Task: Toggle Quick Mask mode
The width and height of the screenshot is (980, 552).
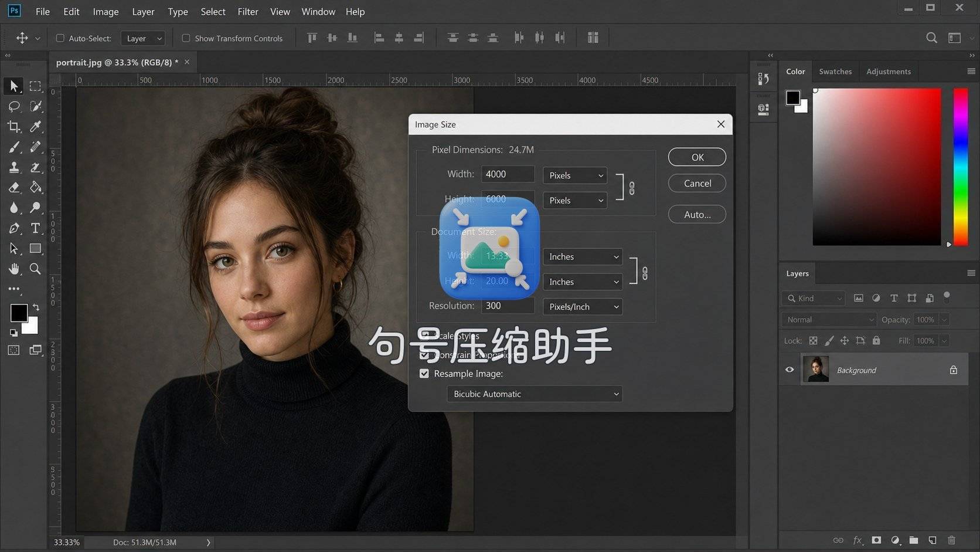Action: tap(13, 350)
